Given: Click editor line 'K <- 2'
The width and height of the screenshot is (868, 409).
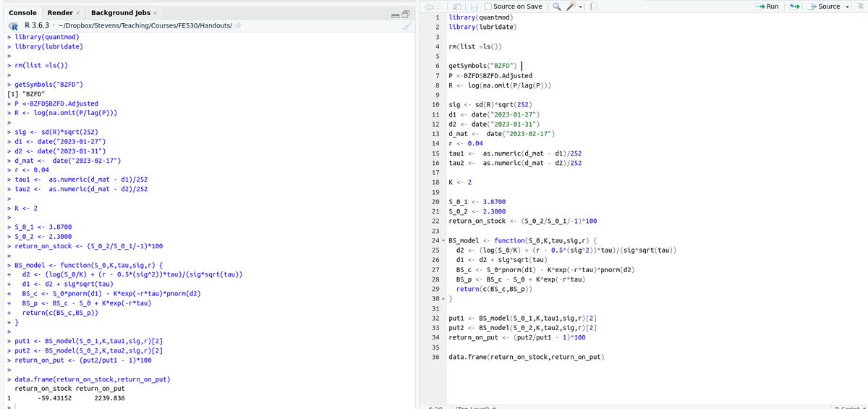Looking at the screenshot, I should (x=460, y=183).
